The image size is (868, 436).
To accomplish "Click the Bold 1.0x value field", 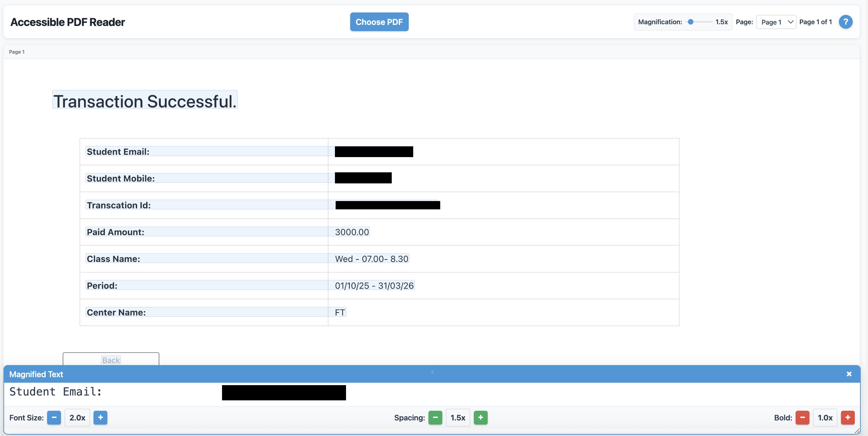I will point(825,418).
